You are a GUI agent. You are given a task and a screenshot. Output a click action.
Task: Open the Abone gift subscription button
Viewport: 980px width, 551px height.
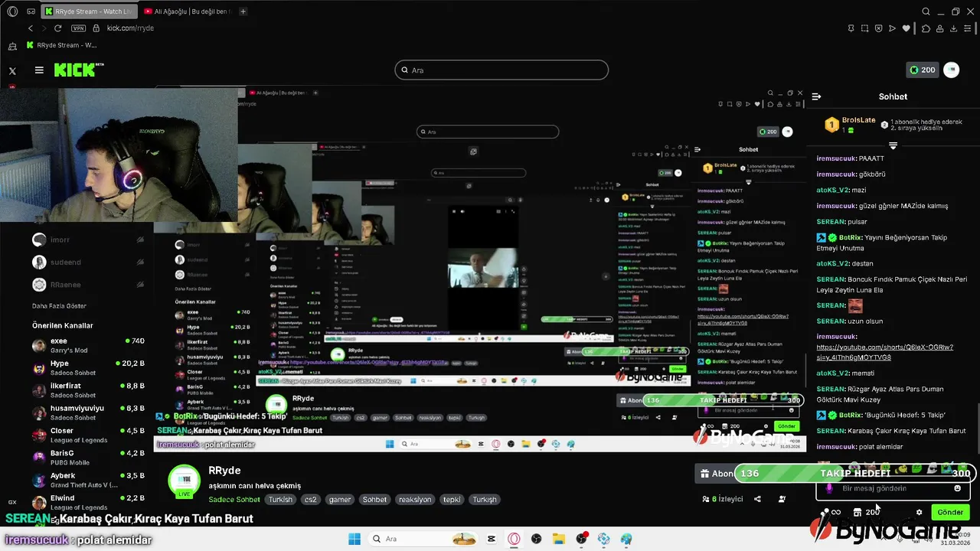717,474
